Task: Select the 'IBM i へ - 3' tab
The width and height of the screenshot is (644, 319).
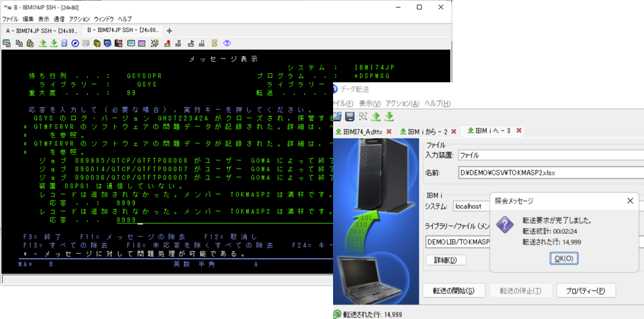Action: point(492,131)
